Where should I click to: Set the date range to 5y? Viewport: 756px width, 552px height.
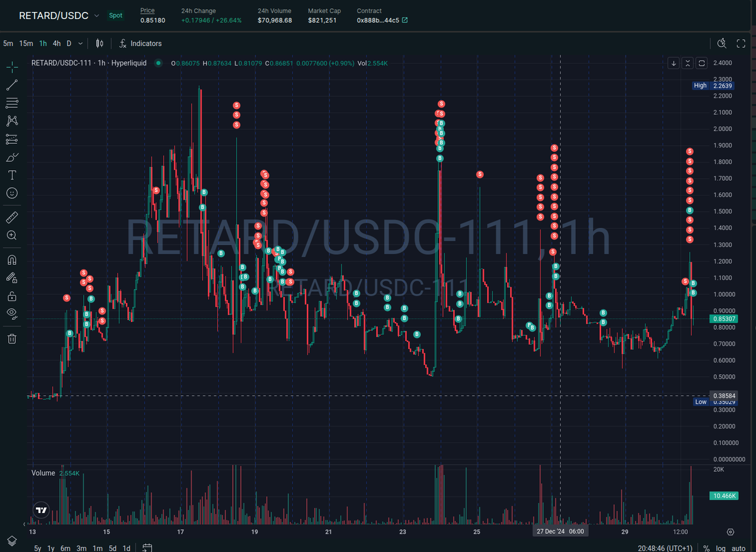pos(38,548)
